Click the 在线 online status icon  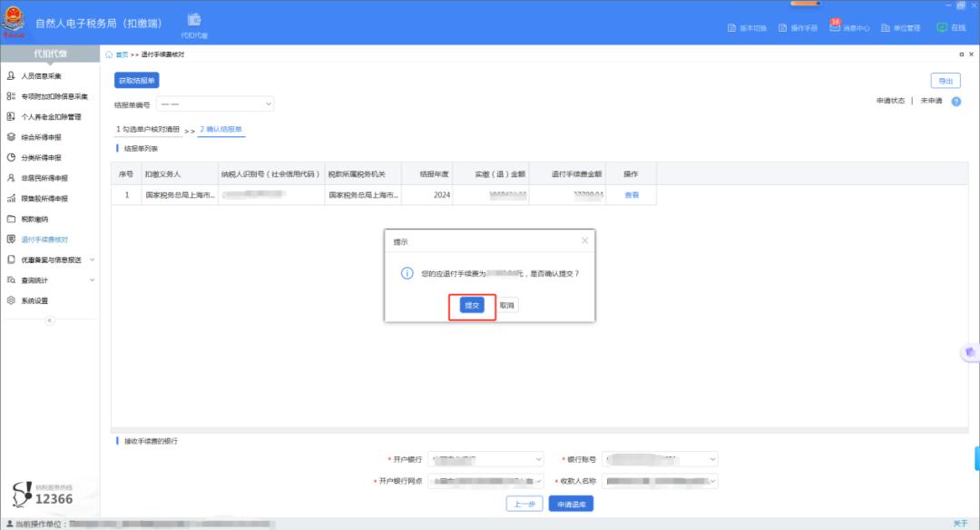(942, 27)
